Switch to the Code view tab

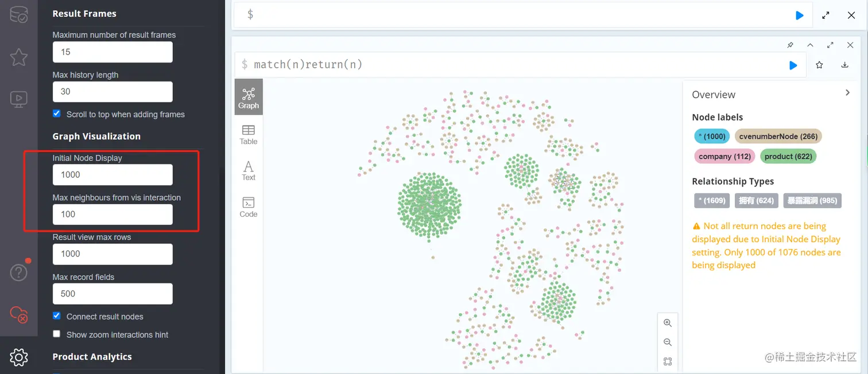(249, 207)
